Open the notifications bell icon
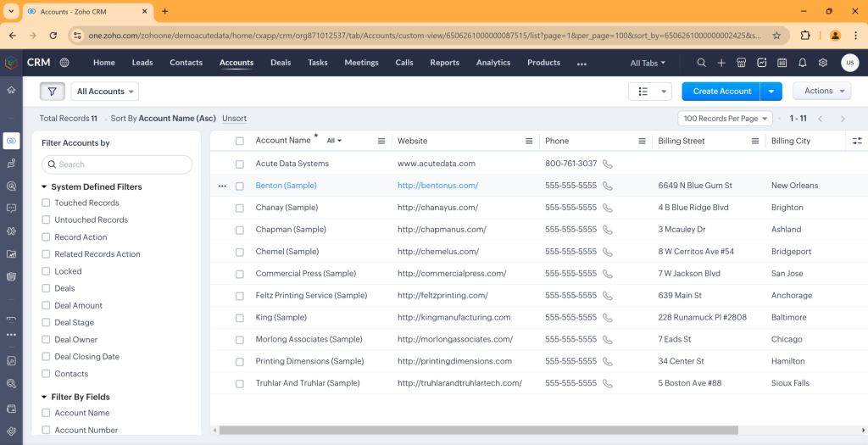 802,63
